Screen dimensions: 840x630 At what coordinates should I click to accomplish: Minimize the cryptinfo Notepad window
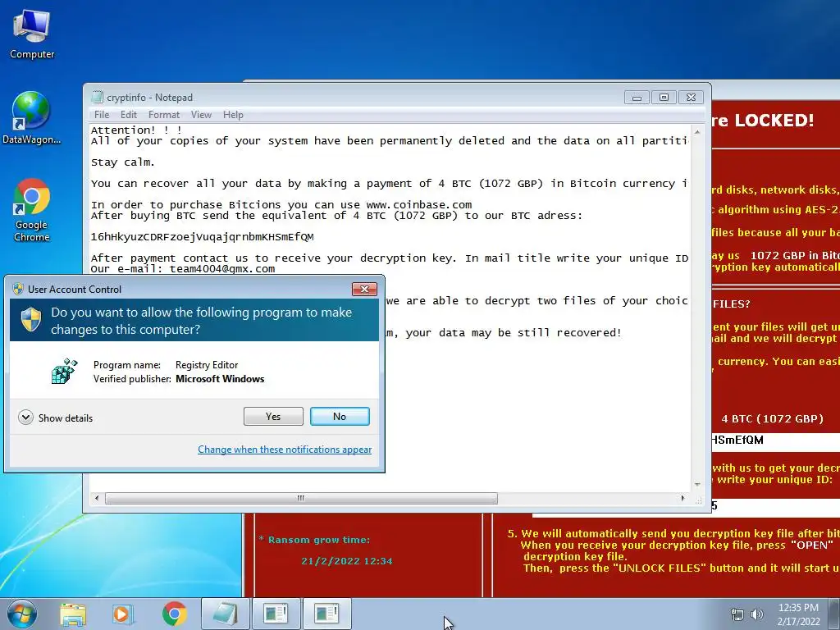(637, 98)
